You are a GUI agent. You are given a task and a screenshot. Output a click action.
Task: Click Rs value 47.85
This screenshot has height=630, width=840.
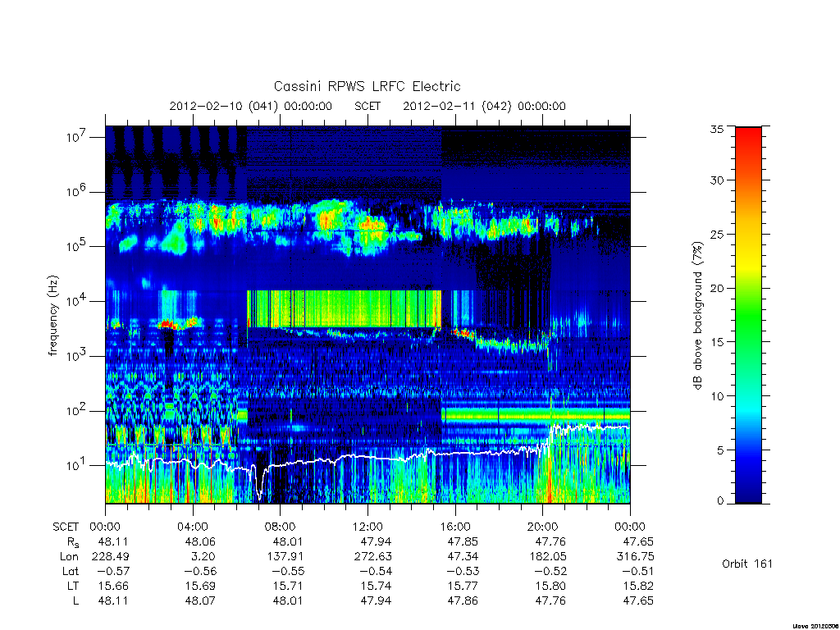click(463, 541)
